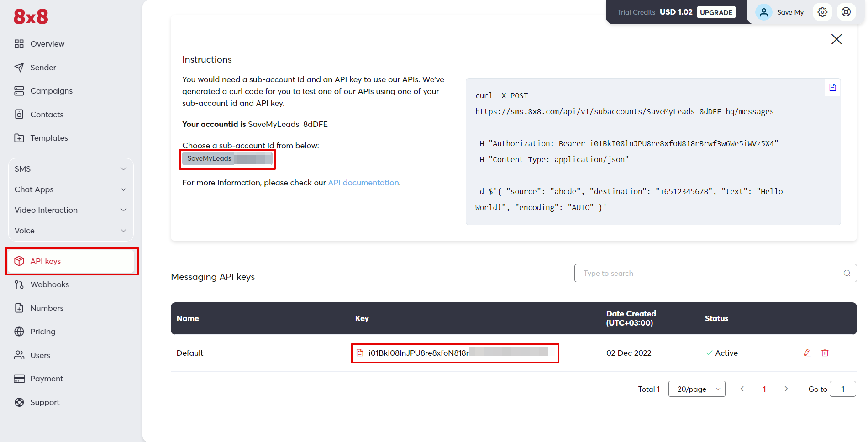Click the Numbers document icon
Screen dimensions: 868x442
(x=19, y=308)
